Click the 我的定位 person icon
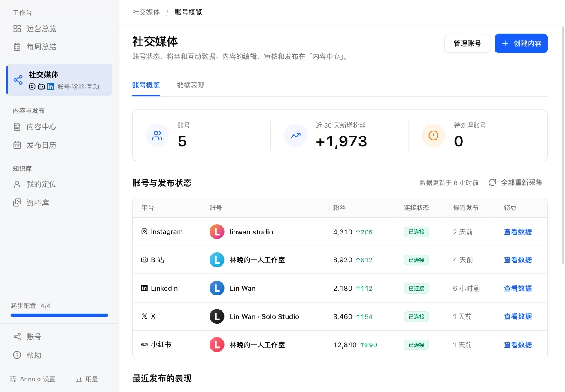Viewport: 565px width, 392px height. tap(17, 184)
